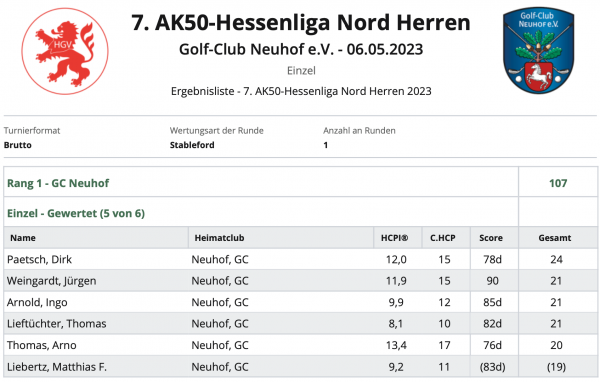Select the Name column header
The width and height of the screenshot is (600, 382).
23,238
